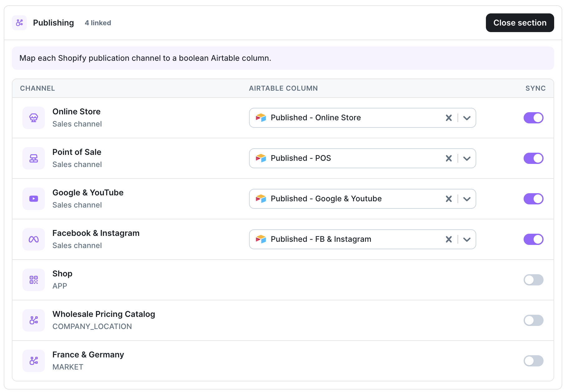Clear the Published - Online Store selection
This screenshot has height=392, width=566.
(x=449, y=118)
